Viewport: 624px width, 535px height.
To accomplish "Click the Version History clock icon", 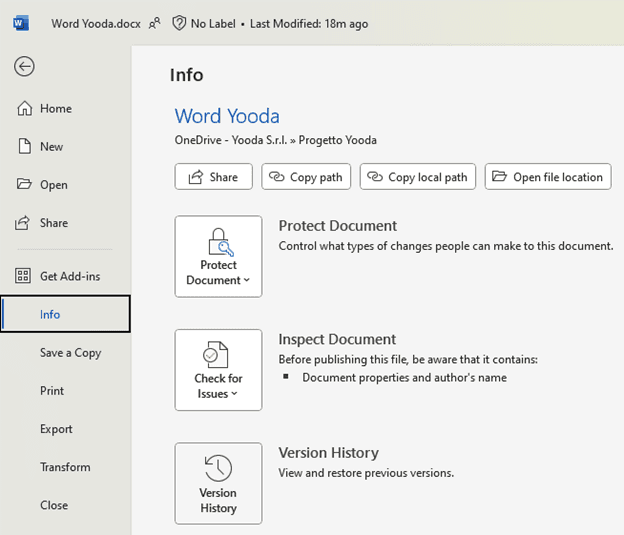I will (x=218, y=468).
